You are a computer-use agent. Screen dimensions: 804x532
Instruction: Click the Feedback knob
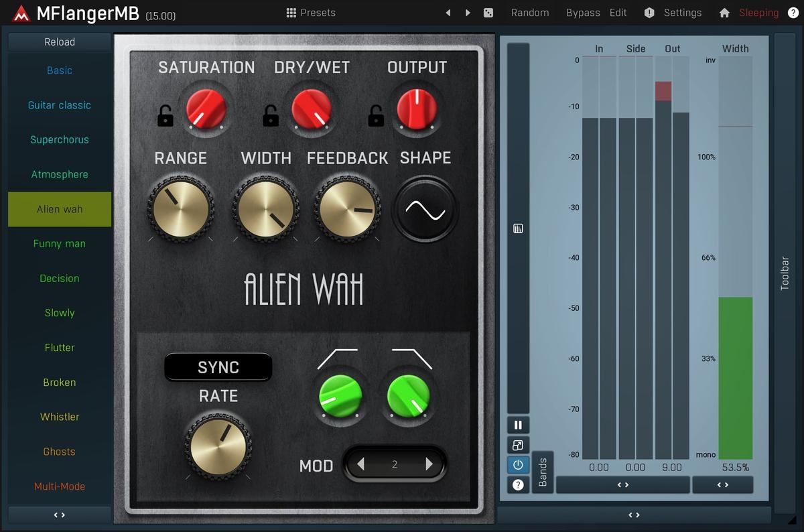(x=347, y=210)
